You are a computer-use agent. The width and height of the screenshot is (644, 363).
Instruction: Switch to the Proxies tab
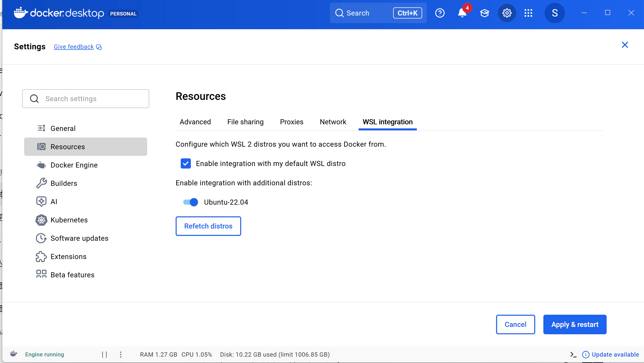pos(292,122)
